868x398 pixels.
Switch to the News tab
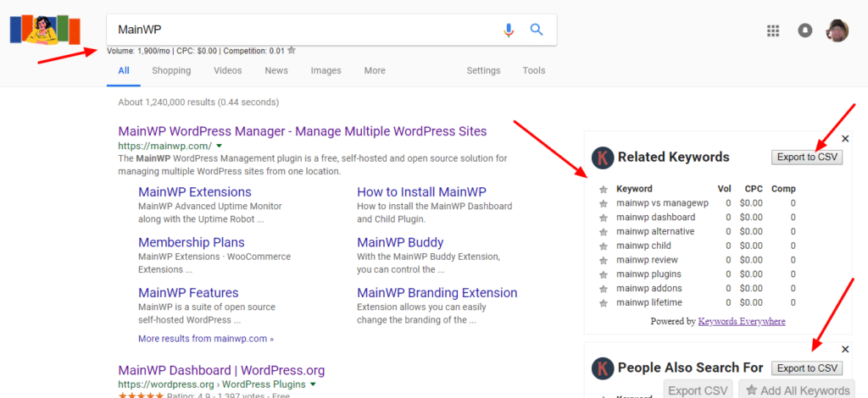(276, 71)
